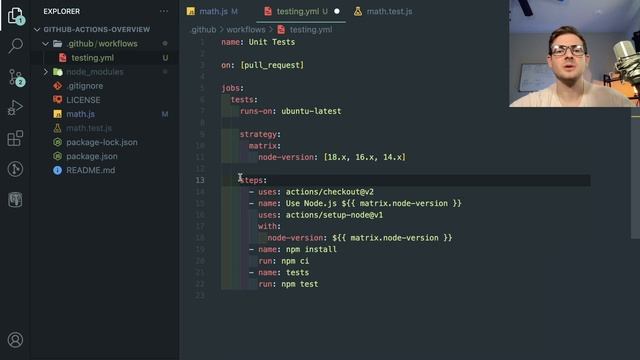Click the math.test.js flask icon in explorer
The image size is (640, 360).
tap(58, 128)
